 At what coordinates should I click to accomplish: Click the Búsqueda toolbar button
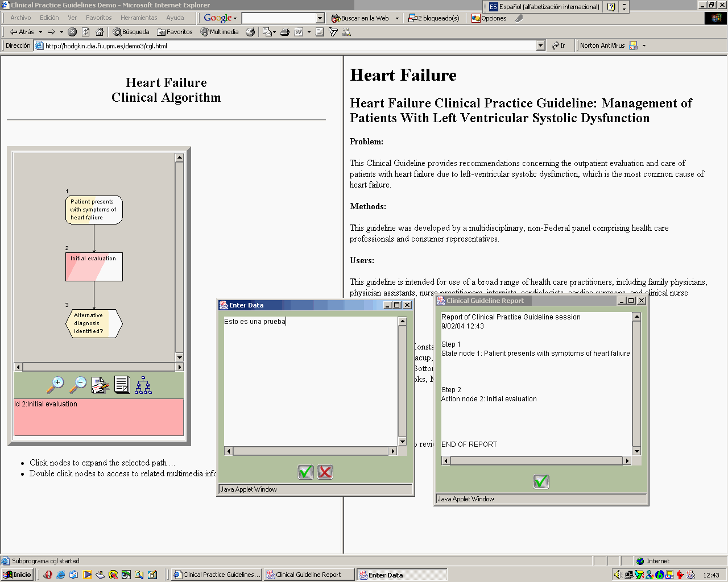131,32
